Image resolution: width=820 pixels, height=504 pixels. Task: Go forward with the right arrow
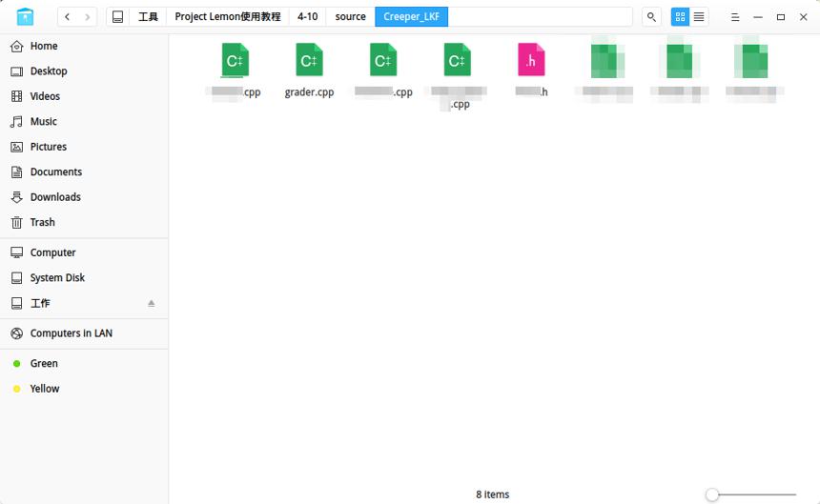(x=88, y=17)
